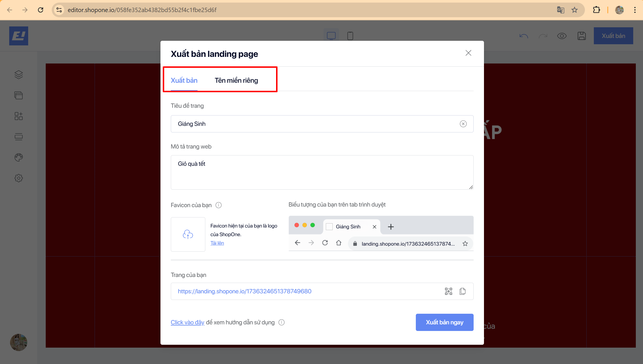This screenshot has width=643, height=364.
Task: Click the Tải lên upload link
Action: (x=217, y=243)
